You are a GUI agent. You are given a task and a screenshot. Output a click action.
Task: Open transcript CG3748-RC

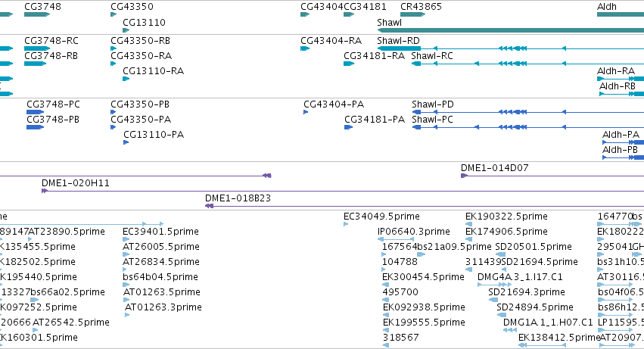click(x=51, y=41)
